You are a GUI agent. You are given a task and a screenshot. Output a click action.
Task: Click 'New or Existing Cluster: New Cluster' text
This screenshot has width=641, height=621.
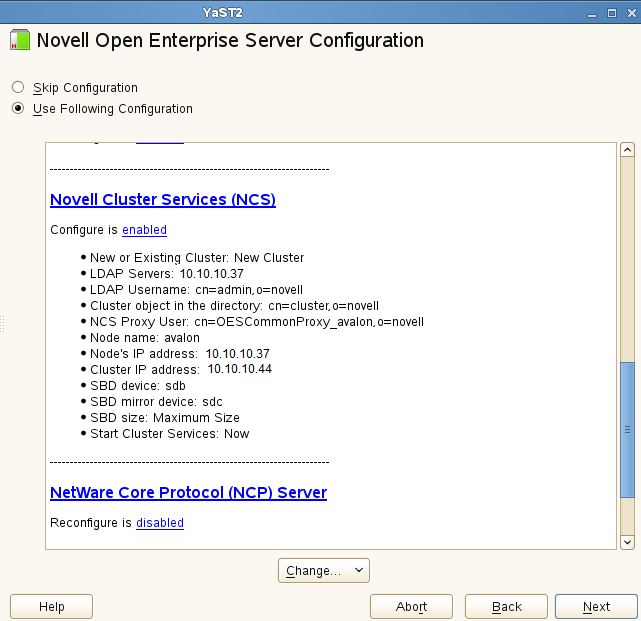point(197,258)
